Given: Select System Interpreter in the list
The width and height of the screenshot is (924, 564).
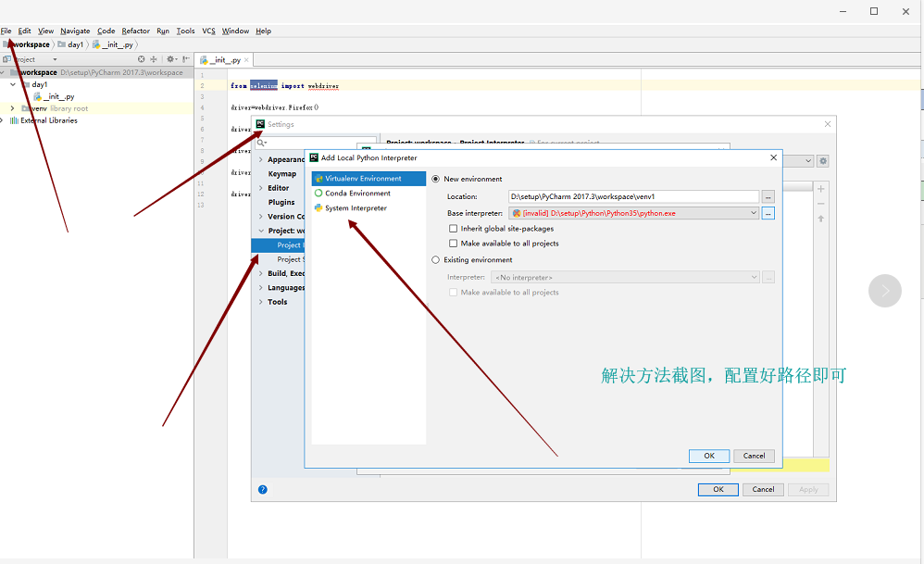Looking at the screenshot, I should 356,208.
